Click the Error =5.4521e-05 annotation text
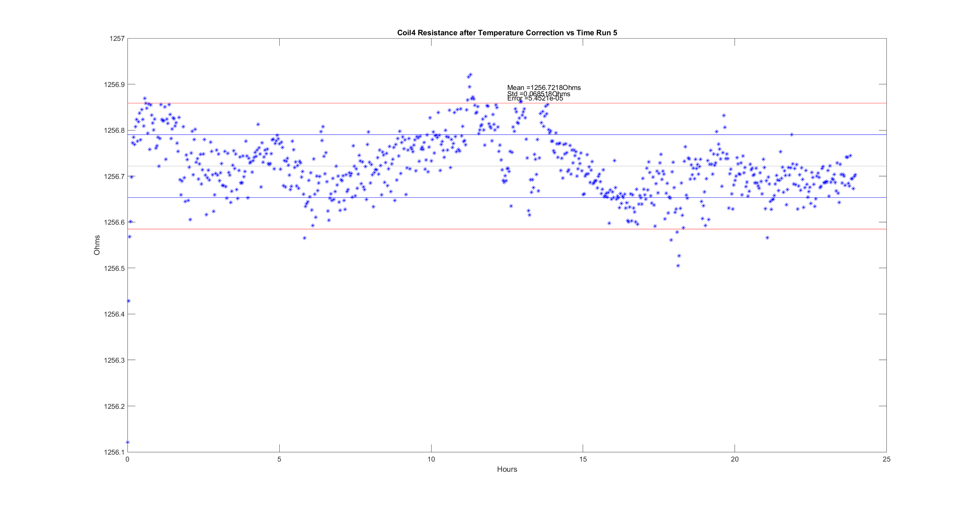Screen dimensions: 980x508 click(x=535, y=99)
